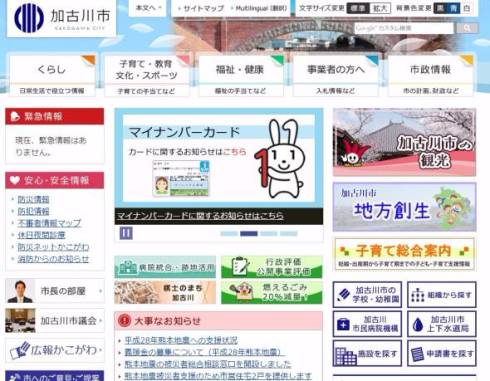490x381 pixels.
Task: Open 加古川市民病院機構 button
Action: click(367, 324)
